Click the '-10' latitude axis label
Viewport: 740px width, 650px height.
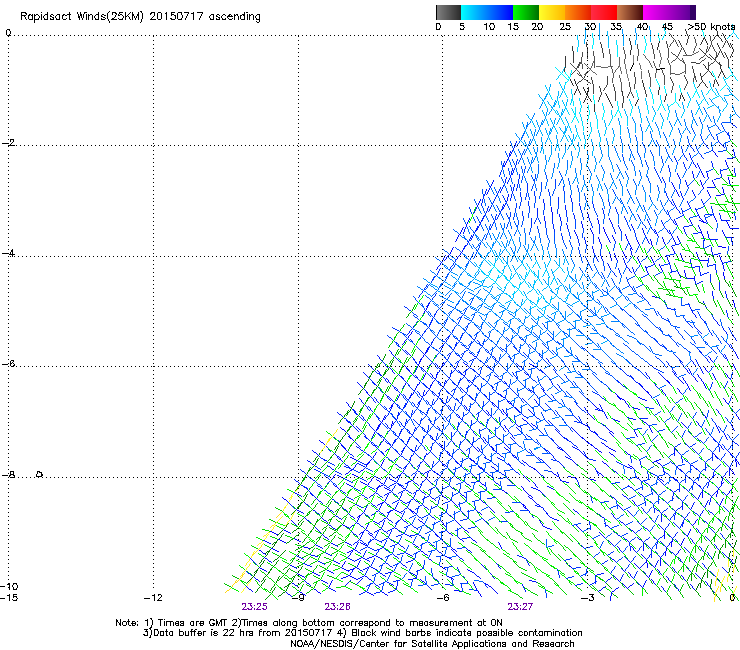click(9, 586)
